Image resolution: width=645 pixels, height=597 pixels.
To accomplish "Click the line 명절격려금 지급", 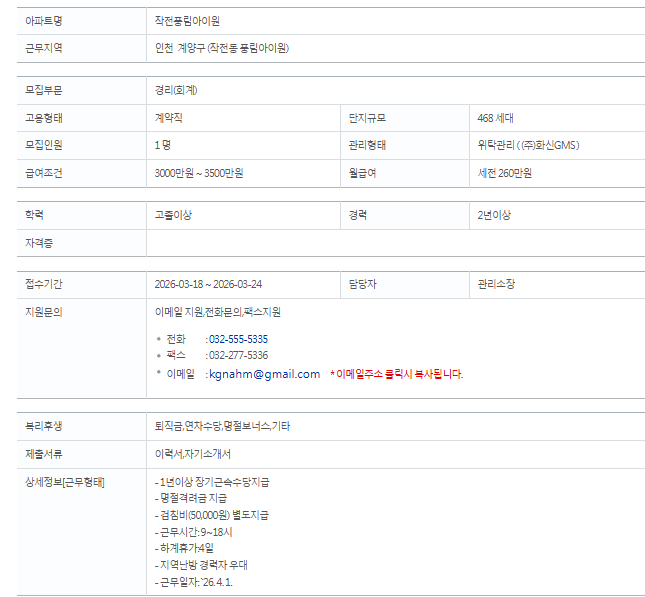I will point(191,499).
